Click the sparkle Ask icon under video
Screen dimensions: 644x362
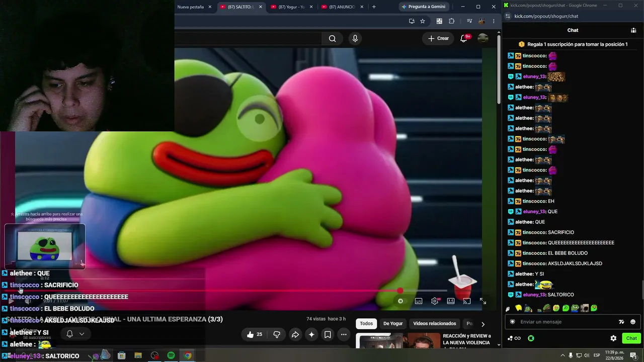pos(311,334)
